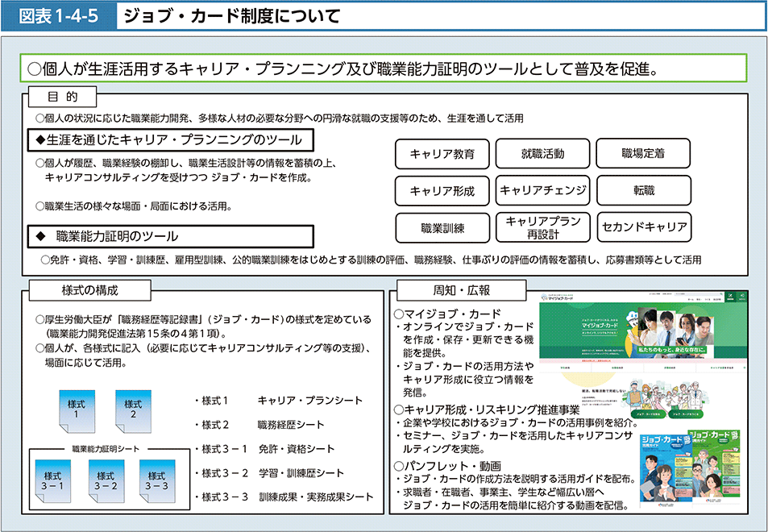Click the line about 活用ガイドを配布
The width and height of the screenshot is (768, 532).
[517, 479]
